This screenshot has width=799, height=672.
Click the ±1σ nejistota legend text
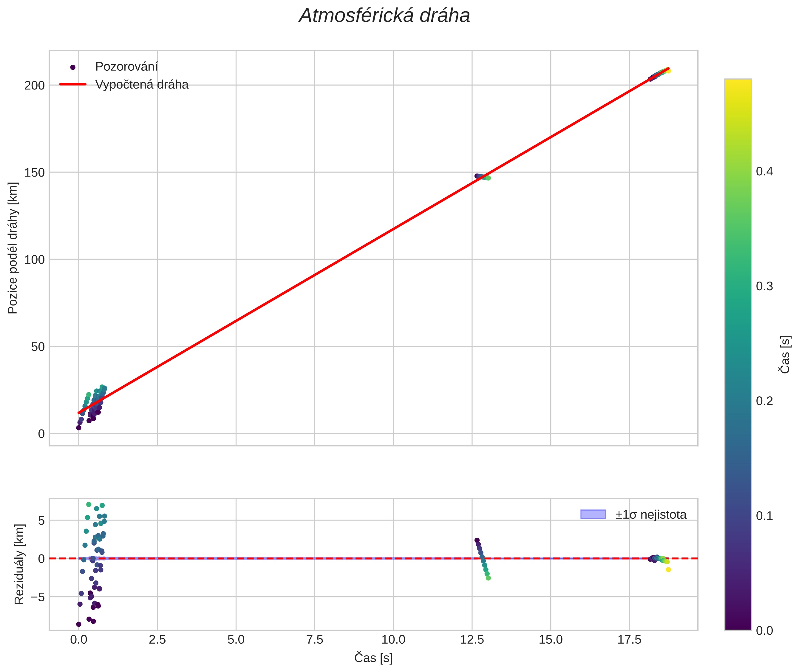(651, 515)
